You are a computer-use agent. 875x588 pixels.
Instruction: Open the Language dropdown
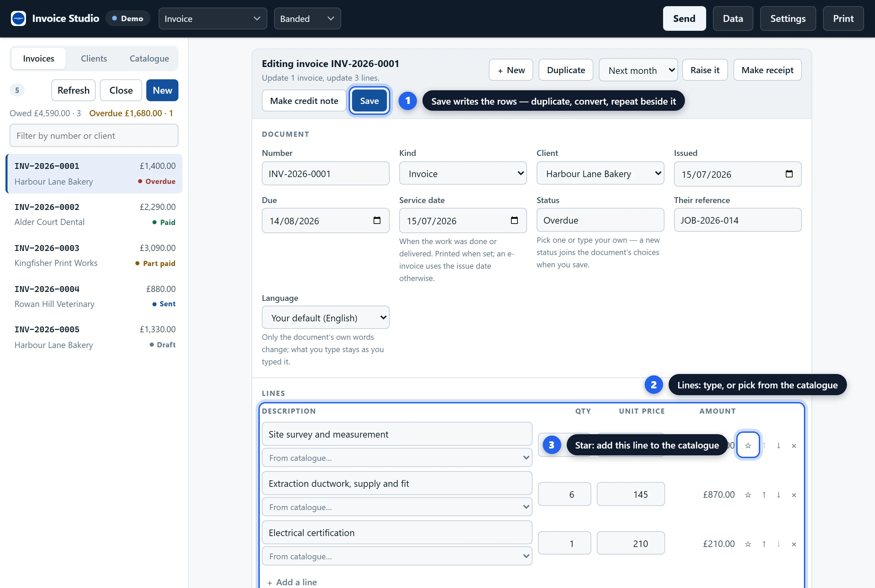[x=325, y=317]
